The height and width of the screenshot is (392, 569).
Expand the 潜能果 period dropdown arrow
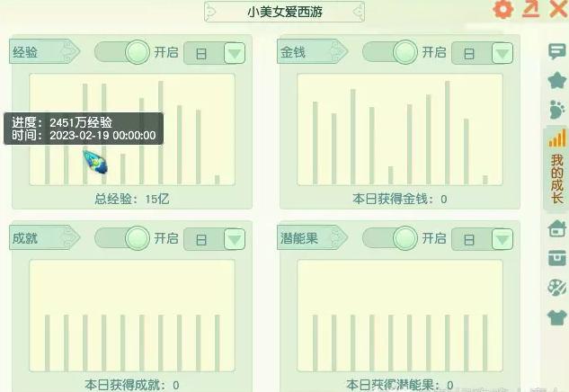502,239
